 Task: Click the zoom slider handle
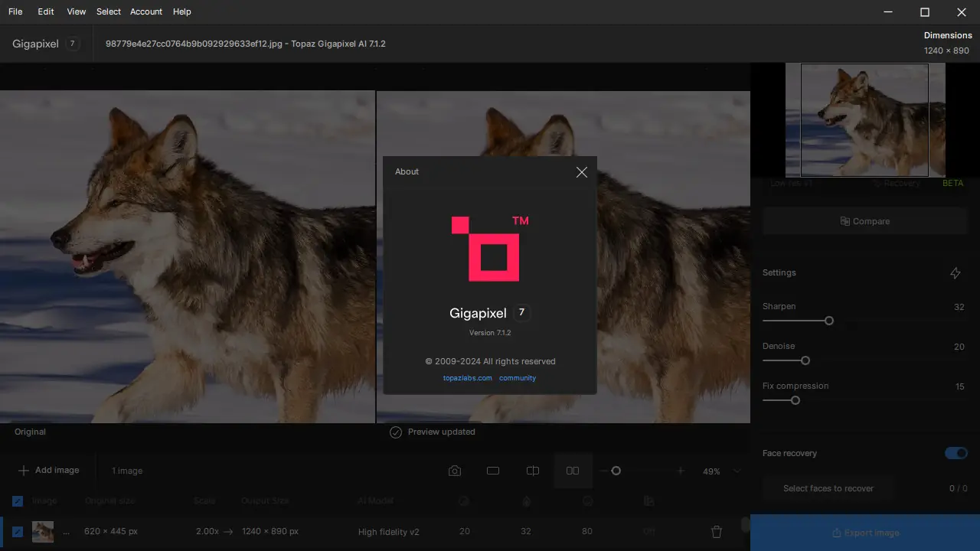coord(616,471)
